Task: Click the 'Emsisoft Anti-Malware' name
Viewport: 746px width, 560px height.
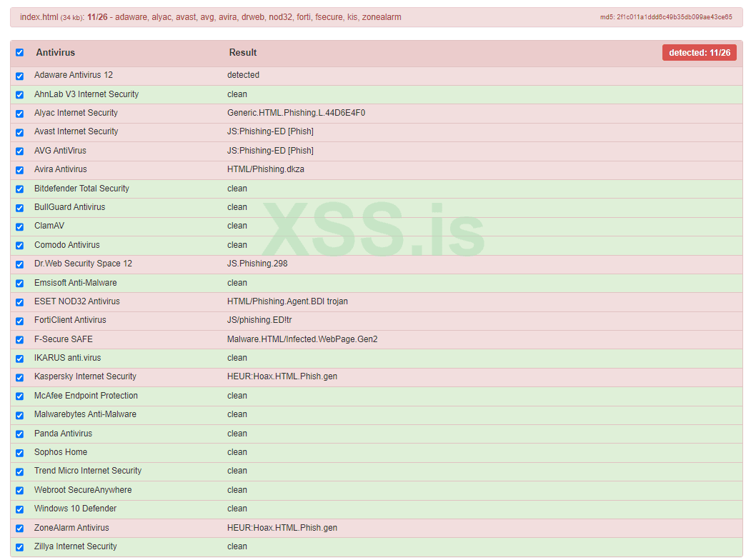Action: point(75,282)
